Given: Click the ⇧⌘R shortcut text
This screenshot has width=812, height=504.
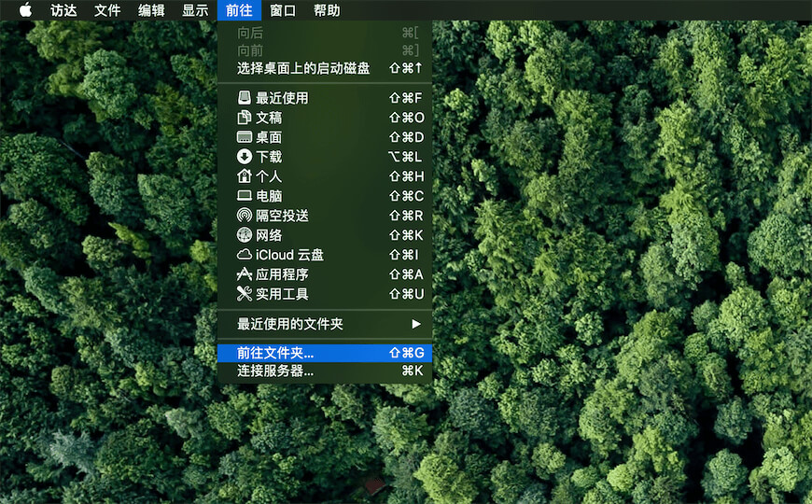Looking at the screenshot, I should point(407,216).
